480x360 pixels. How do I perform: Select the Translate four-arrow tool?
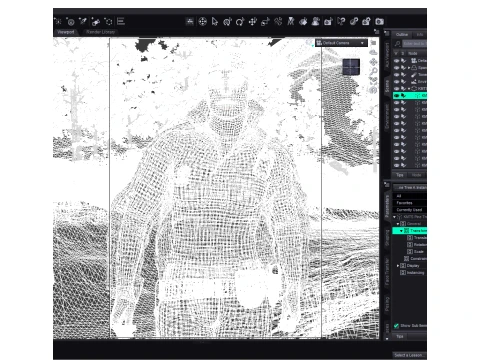(253, 22)
